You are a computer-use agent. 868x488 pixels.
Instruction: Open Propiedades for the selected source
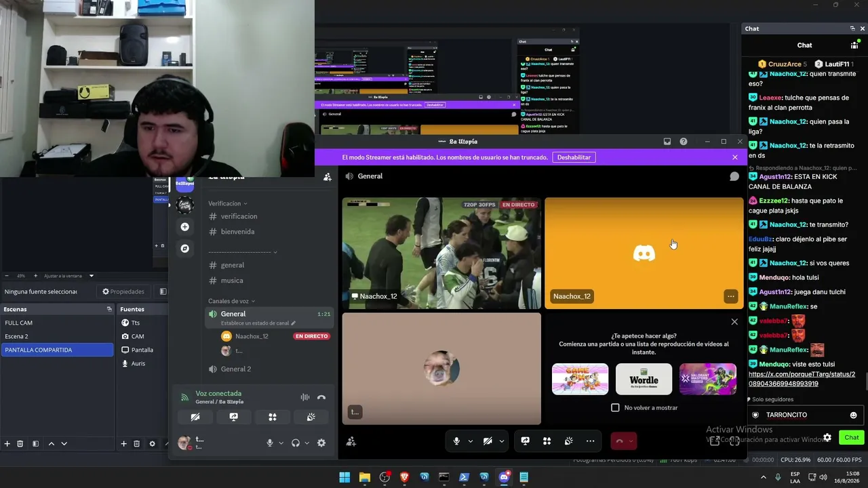pos(123,291)
